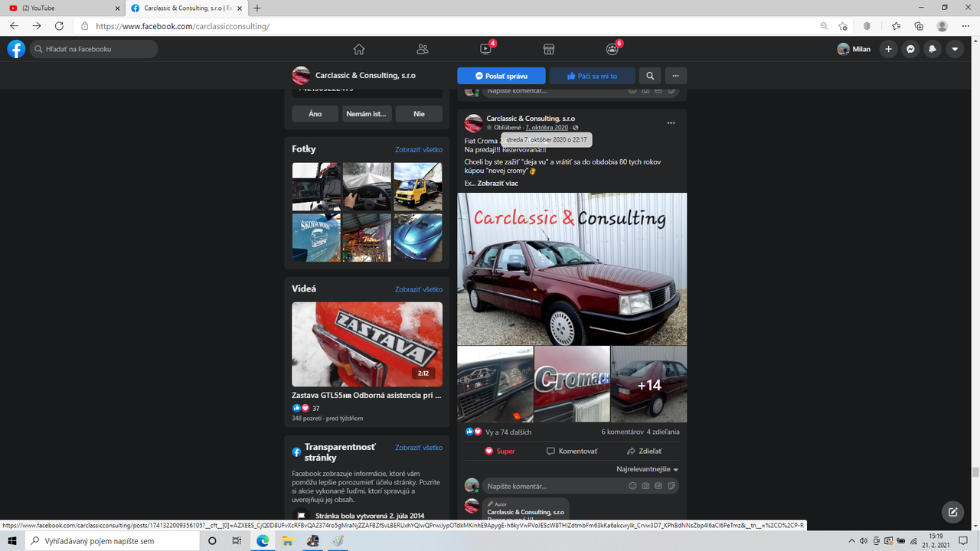The height and width of the screenshot is (551, 980).
Task: Open Task View in the taskbar
Action: pos(237,541)
